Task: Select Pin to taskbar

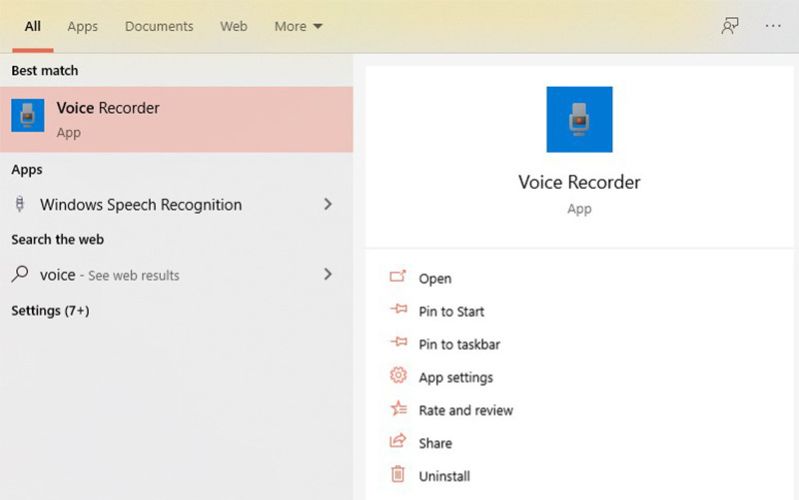Action: [x=459, y=344]
